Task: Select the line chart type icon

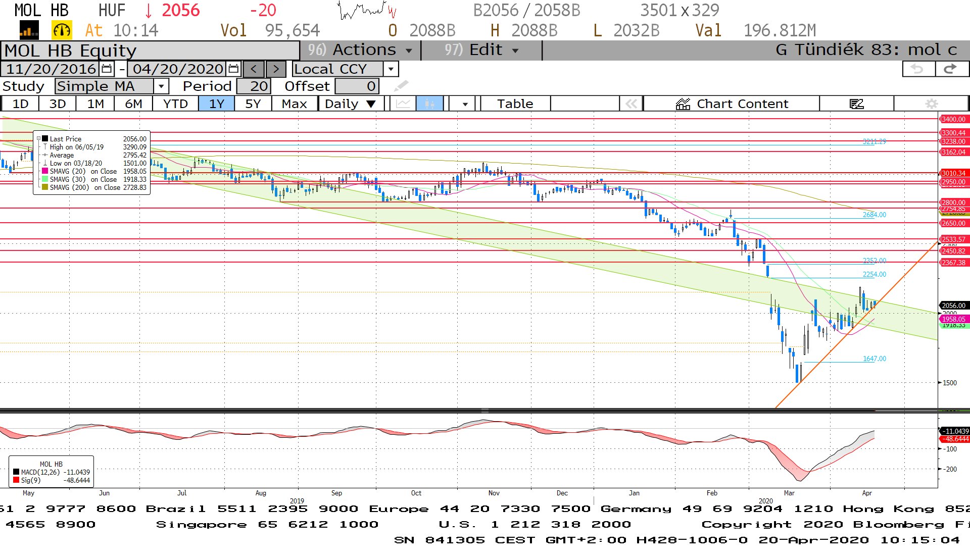Action: point(403,104)
